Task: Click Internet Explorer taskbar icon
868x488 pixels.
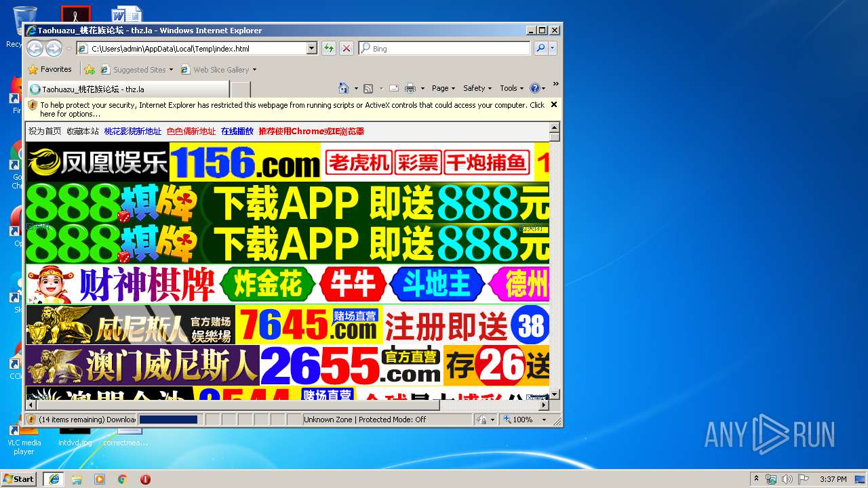Action: [54, 479]
